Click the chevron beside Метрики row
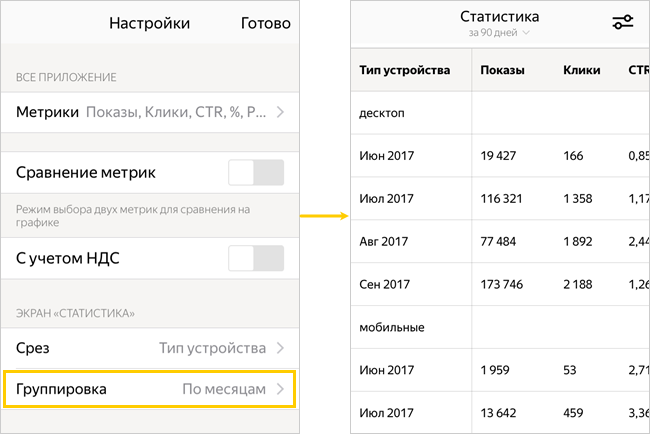Image resolution: width=650 pixels, height=434 pixels. (281, 112)
